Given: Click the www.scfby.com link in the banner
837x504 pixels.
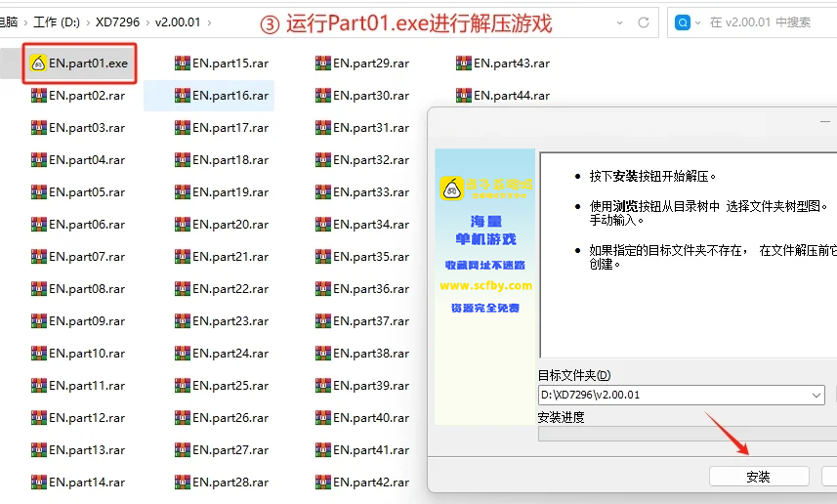Looking at the screenshot, I should tap(485, 286).
